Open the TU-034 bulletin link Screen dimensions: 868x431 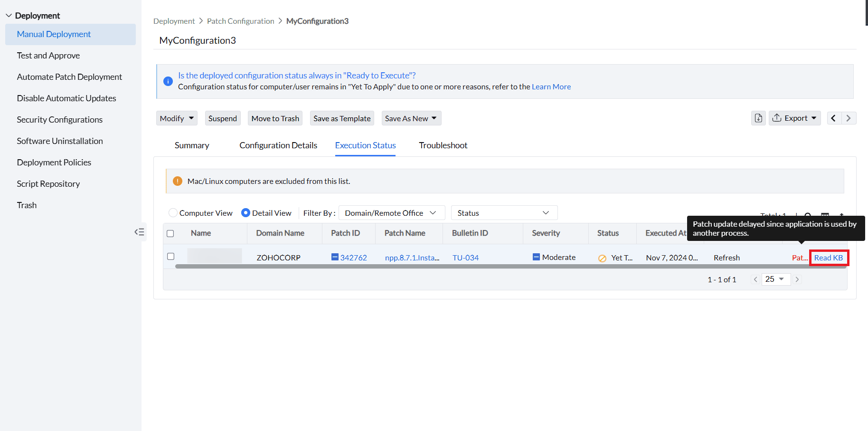[465, 258]
